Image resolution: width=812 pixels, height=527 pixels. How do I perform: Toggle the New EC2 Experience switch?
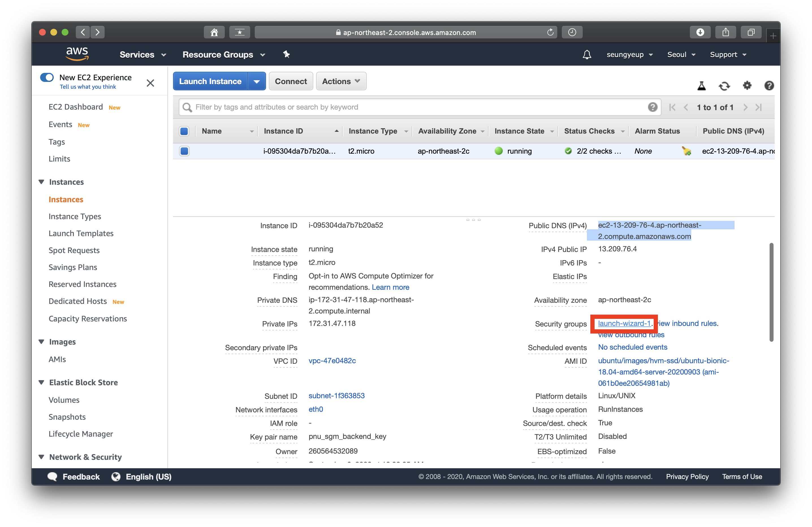click(x=47, y=77)
